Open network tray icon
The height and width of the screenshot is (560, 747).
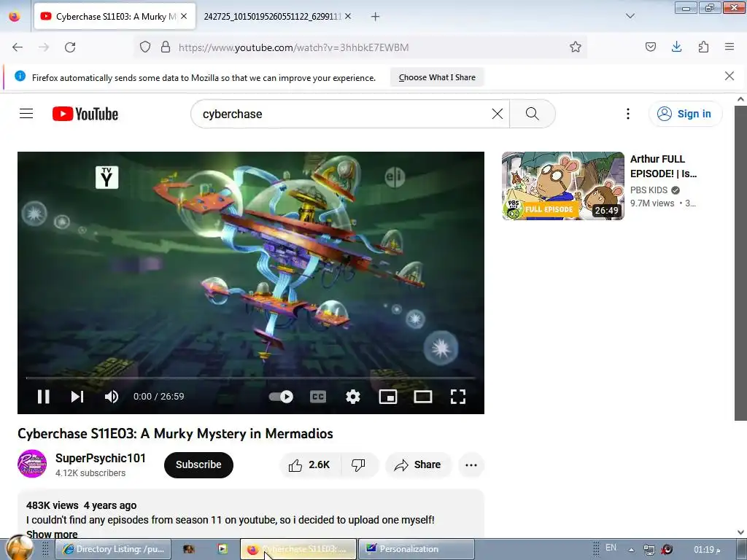point(649,550)
